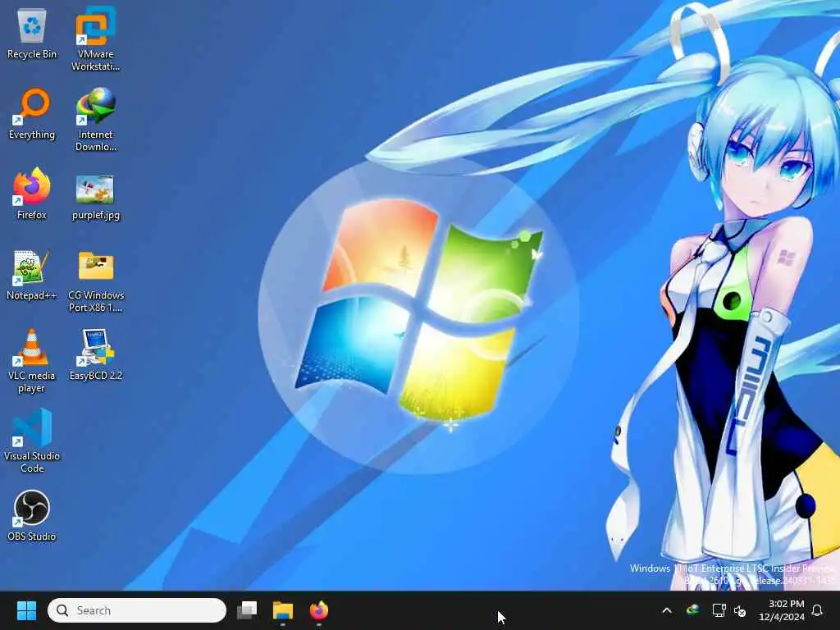Click the Internet Download Manager tray icon
Screen dimensions: 840x630
[692, 610]
